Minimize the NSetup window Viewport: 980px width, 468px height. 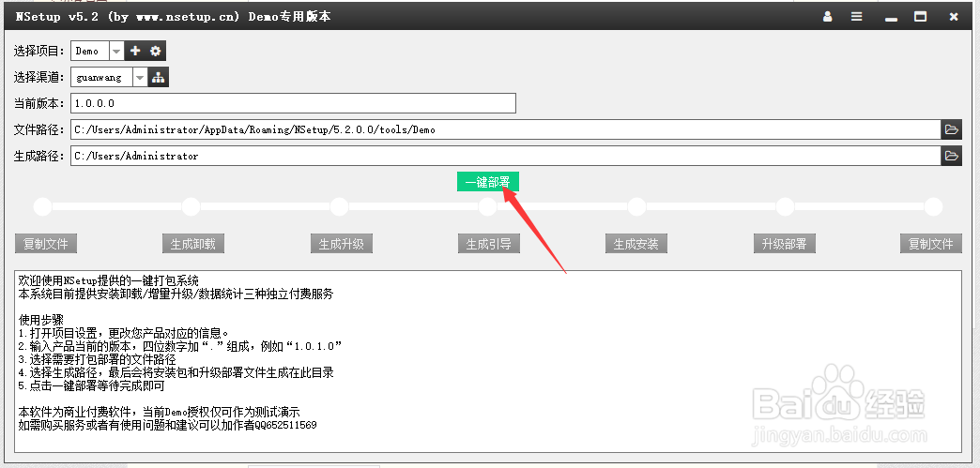pyautogui.click(x=891, y=18)
